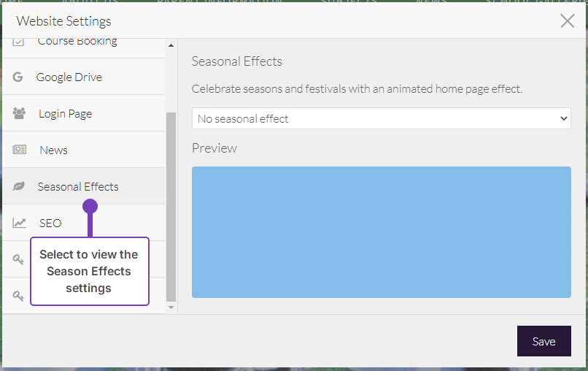Screen dimensions: 588x371
Task: Click the sidebar scroll up arrow
Action: coord(171,45)
